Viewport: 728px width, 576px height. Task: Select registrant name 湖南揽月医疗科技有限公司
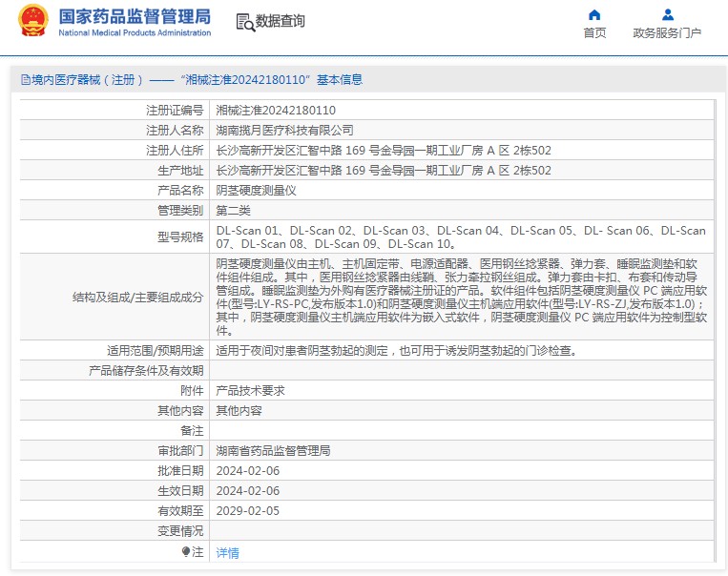pos(284,131)
